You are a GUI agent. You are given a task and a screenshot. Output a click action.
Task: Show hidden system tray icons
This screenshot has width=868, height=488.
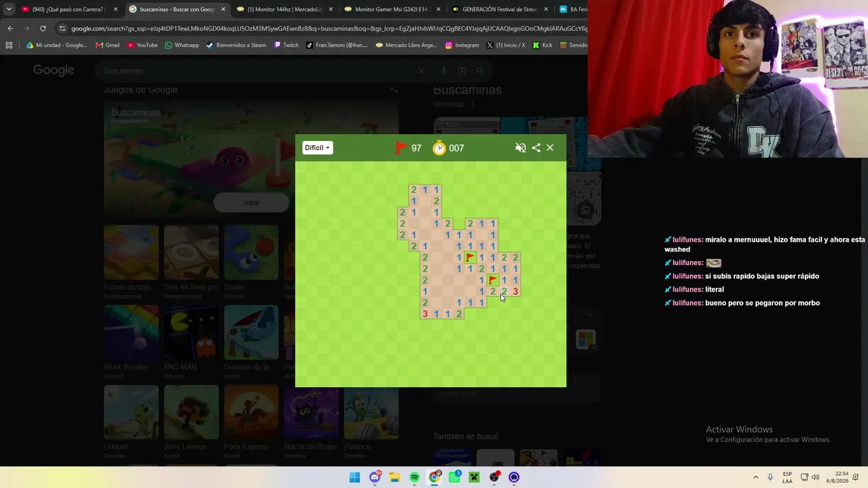[x=755, y=477]
